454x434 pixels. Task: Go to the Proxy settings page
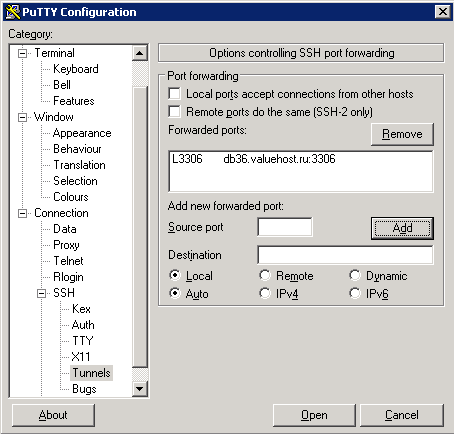[x=66, y=245]
